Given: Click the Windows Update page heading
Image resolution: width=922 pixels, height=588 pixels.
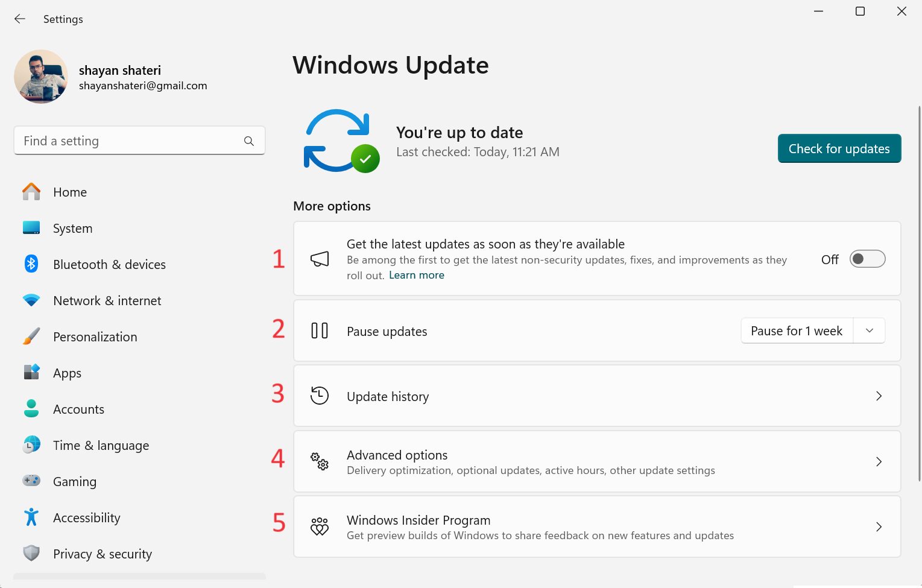Looking at the screenshot, I should pos(391,65).
